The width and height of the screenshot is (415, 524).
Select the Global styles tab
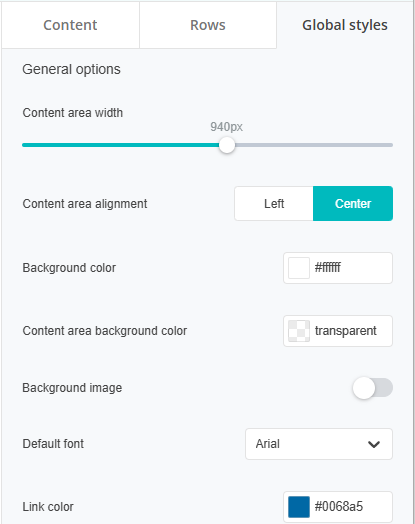(345, 25)
